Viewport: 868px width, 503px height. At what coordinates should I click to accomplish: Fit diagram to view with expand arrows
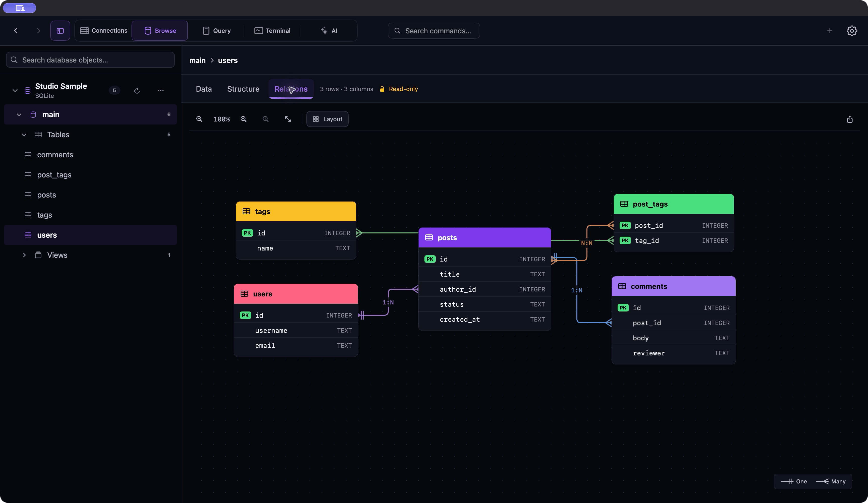pyautogui.click(x=288, y=119)
